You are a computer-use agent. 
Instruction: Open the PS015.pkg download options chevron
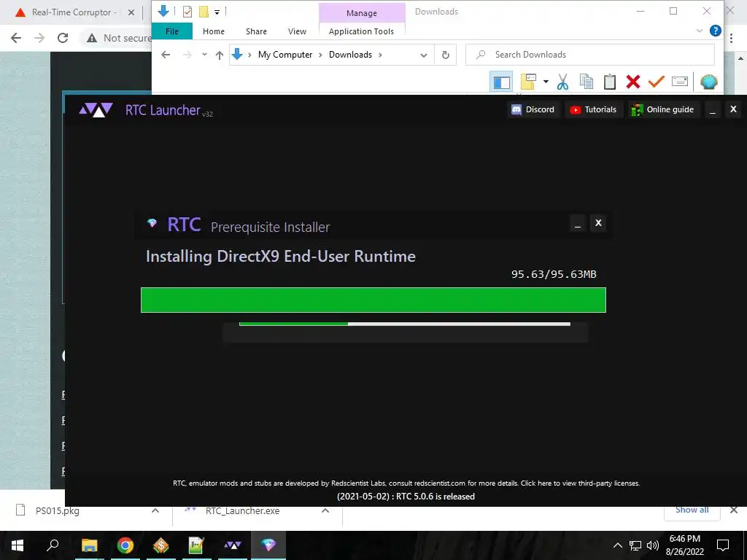click(155, 510)
